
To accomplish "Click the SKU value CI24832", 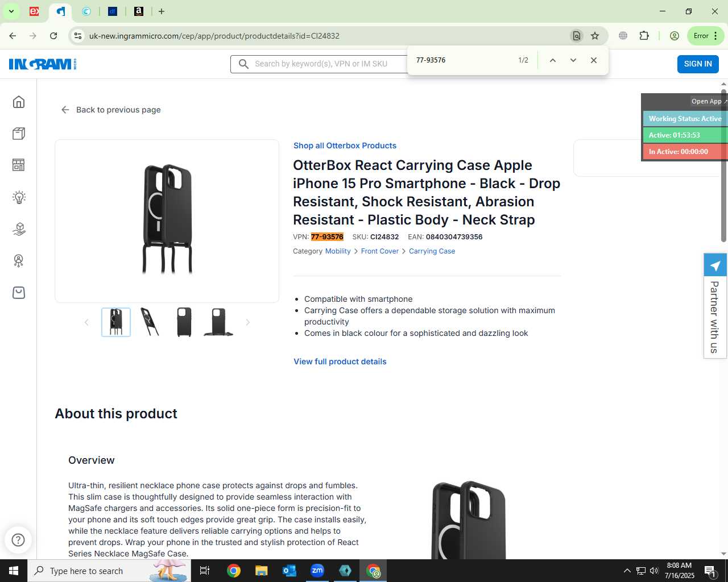I will click(384, 237).
